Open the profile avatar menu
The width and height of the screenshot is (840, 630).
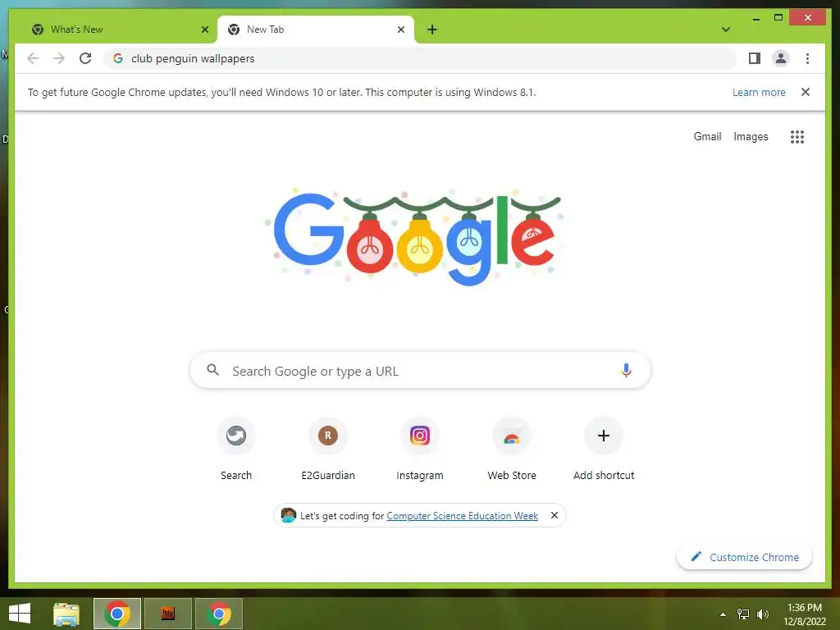click(781, 58)
